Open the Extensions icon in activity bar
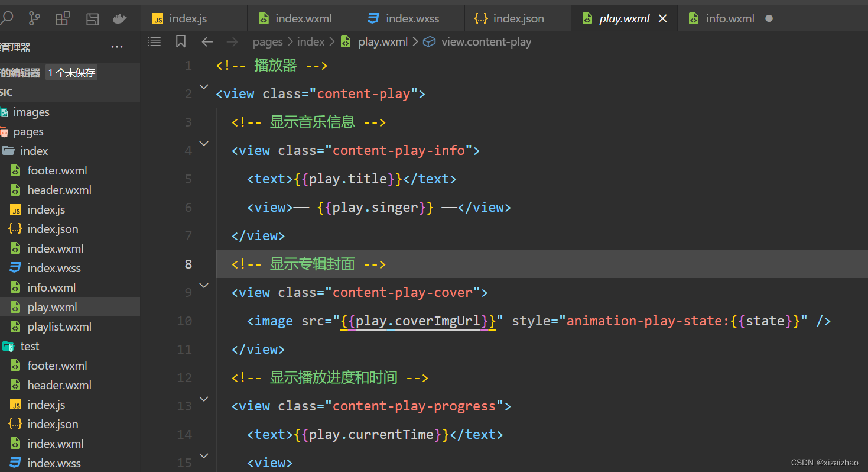Image resolution: width=868 pixels, height=472 pixels. click(x=63, y=18)
